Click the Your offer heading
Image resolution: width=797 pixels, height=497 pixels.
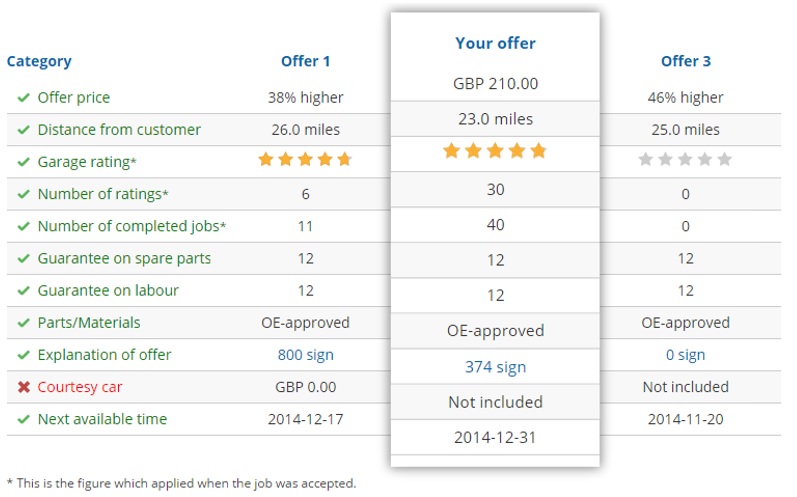coord(495,43)
